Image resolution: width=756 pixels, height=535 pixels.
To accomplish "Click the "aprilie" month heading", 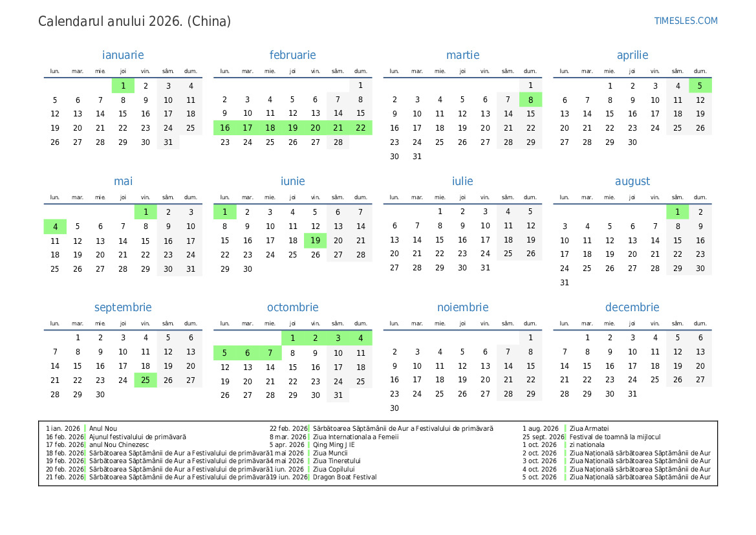I will (632, 55).
